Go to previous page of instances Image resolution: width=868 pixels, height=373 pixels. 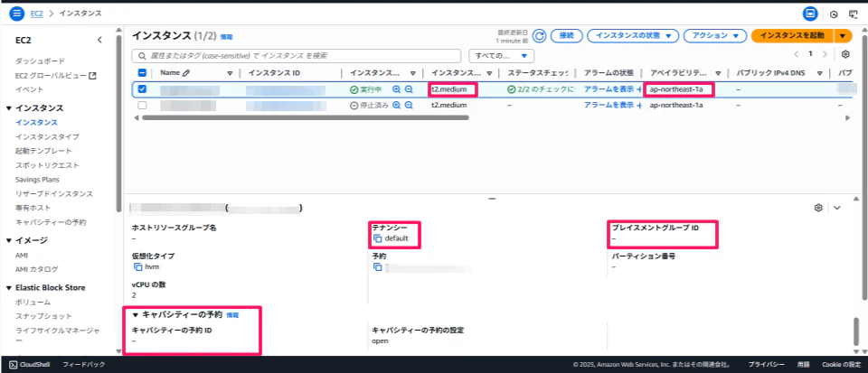tap(797, 54)
